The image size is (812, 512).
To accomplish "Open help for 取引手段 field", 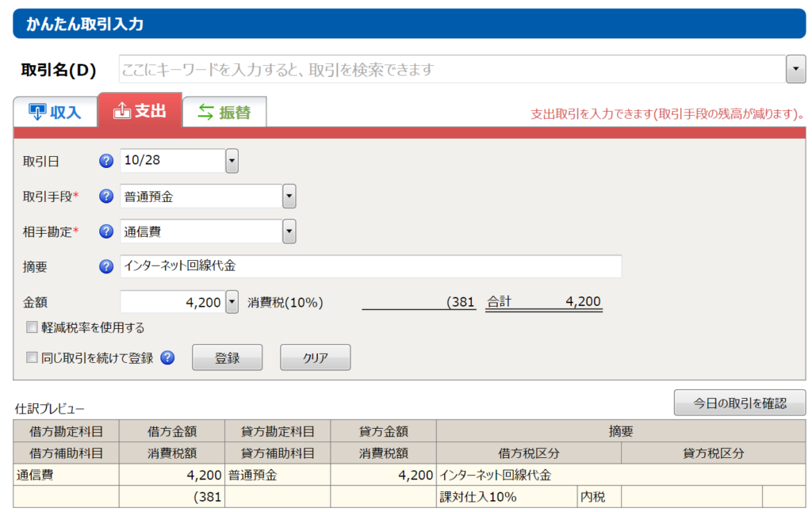I will pos(106,197).
